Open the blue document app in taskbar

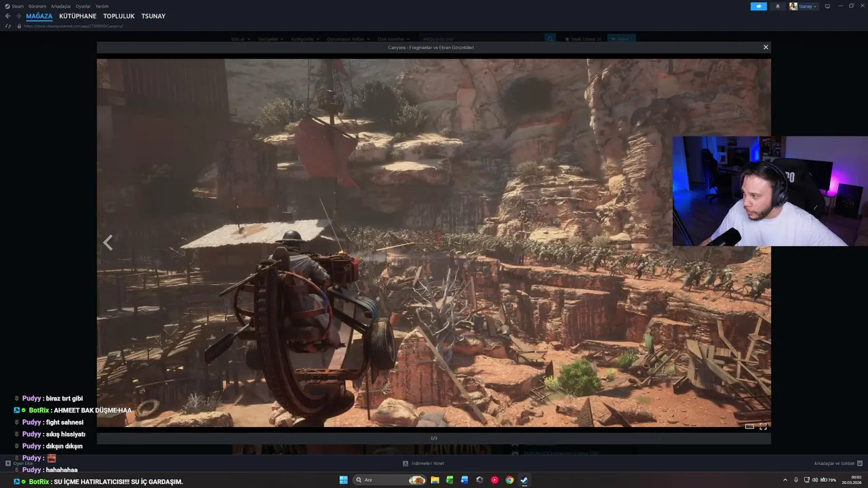pos(465,480)
